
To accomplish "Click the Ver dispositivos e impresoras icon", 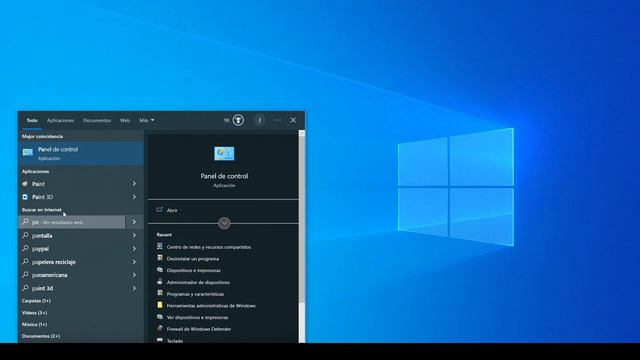I will (160, 317).
